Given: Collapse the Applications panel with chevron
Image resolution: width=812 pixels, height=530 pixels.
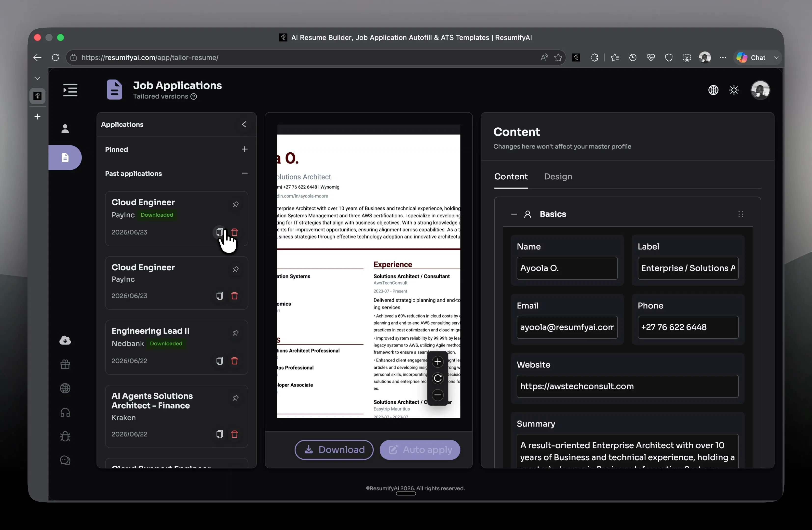Looking at the screenshot, I should tap(244, 124).
